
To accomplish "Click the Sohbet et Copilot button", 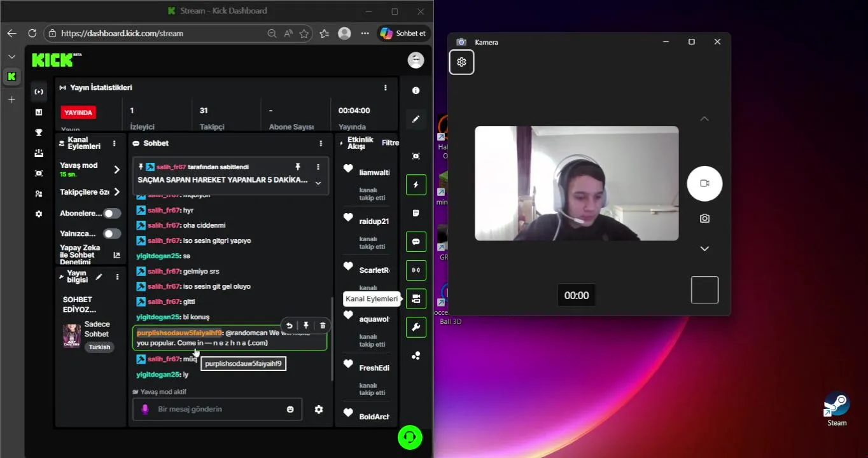I will [x=403, y=33].
